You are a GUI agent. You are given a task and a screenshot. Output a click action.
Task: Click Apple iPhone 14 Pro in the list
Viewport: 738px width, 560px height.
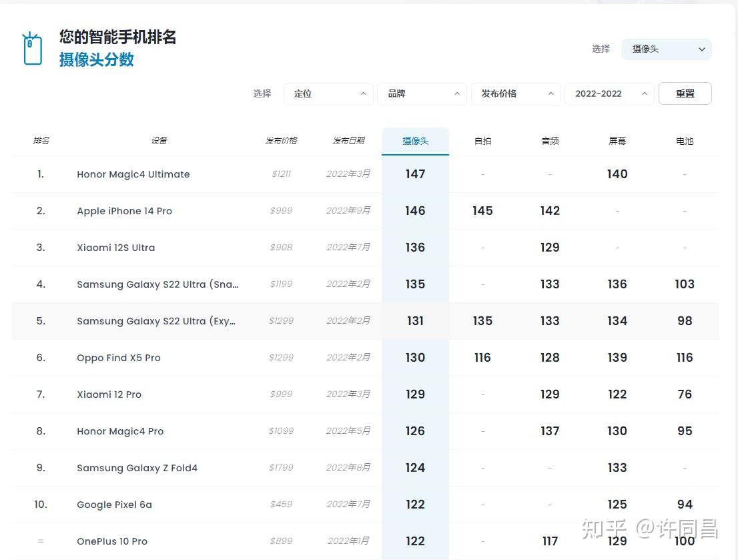click(x=124, y=211)
